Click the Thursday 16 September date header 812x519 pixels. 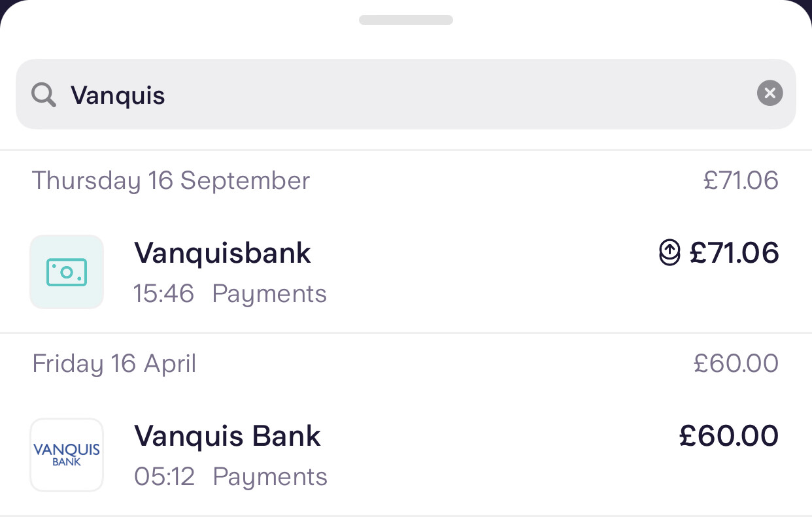tap(171, 180)
